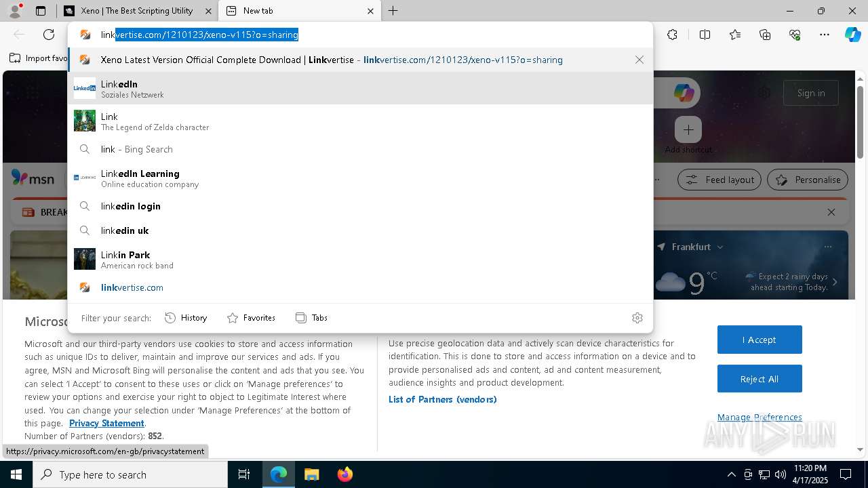
Task: Select the New tab tab
Action: (x=299, y=11)
